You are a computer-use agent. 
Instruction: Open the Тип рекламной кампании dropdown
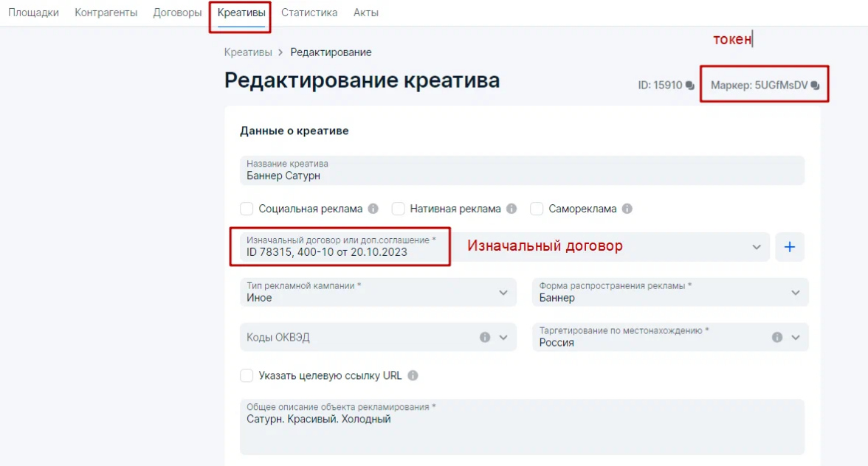(378, 293)
